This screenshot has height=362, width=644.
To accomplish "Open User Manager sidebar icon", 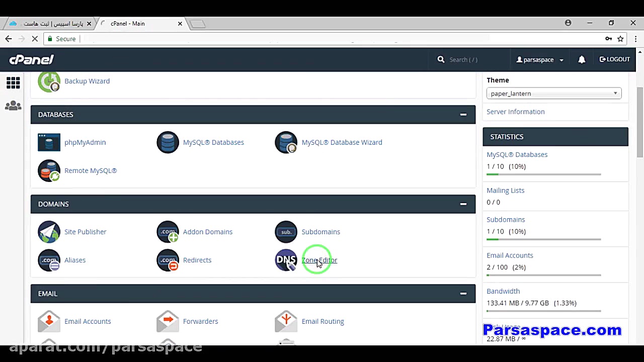I will [13, 106].
